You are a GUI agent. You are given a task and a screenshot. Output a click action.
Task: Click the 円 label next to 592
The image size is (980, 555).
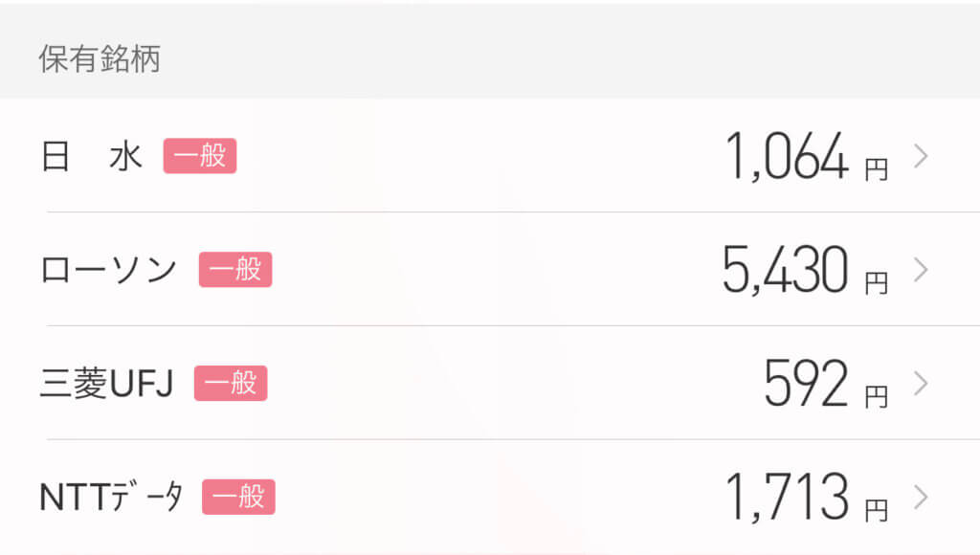click(x=877, y=397)
